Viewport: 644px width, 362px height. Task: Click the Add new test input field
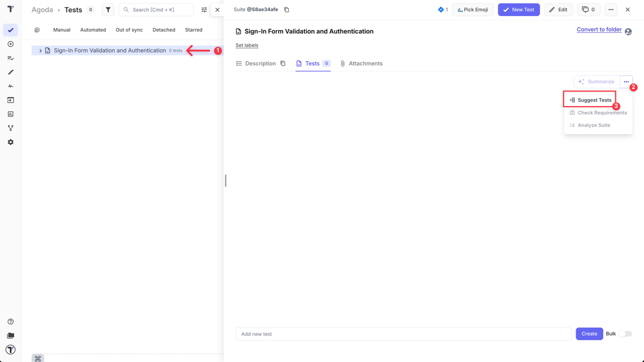coord(403,333)
